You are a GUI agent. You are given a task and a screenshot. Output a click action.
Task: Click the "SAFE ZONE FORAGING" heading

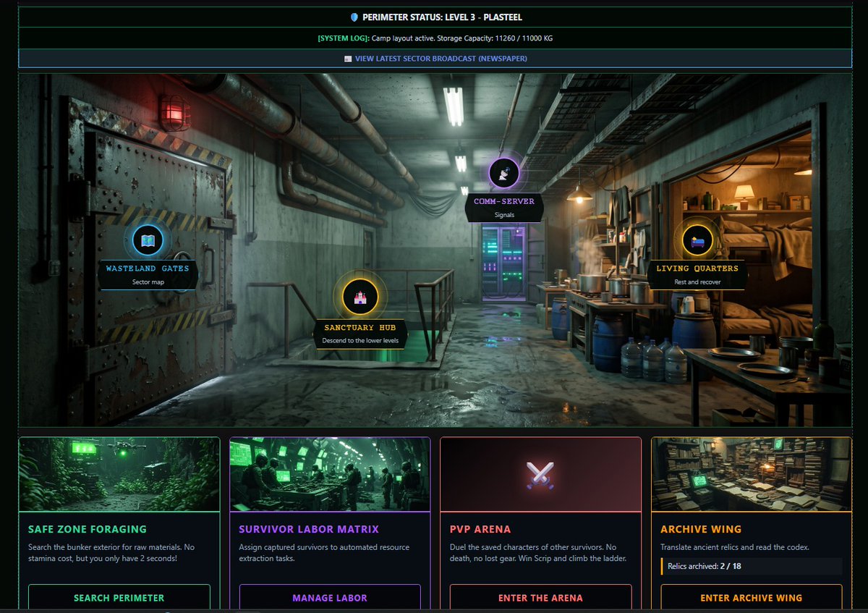[87, 529]
